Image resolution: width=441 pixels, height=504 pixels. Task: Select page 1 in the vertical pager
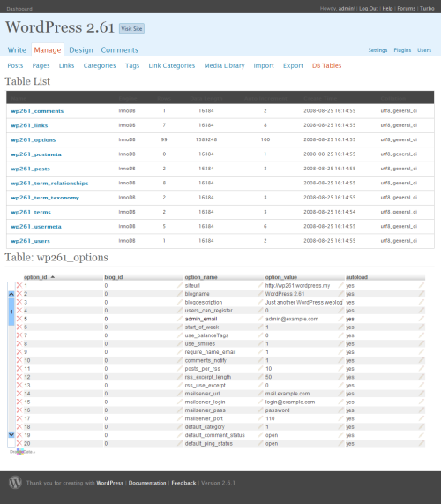[11, 312]
